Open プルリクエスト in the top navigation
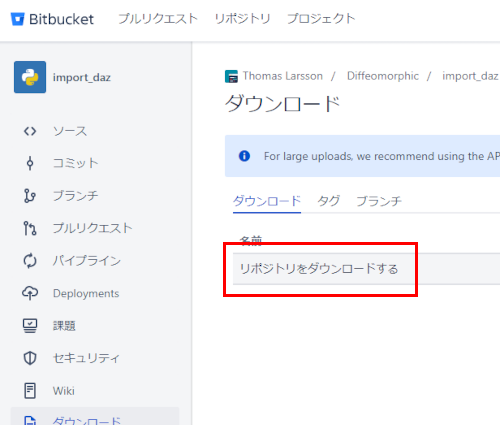 [x=158, y=19]
